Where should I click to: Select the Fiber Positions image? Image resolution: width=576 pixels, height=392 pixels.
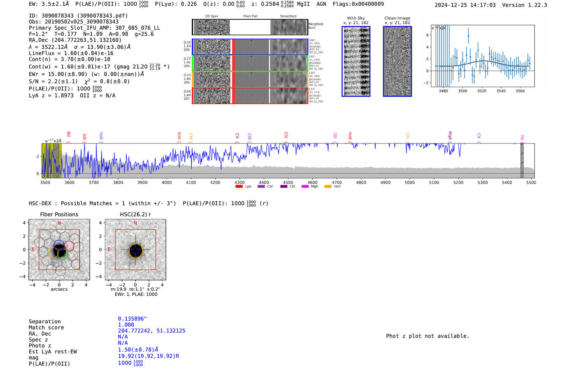59,250
